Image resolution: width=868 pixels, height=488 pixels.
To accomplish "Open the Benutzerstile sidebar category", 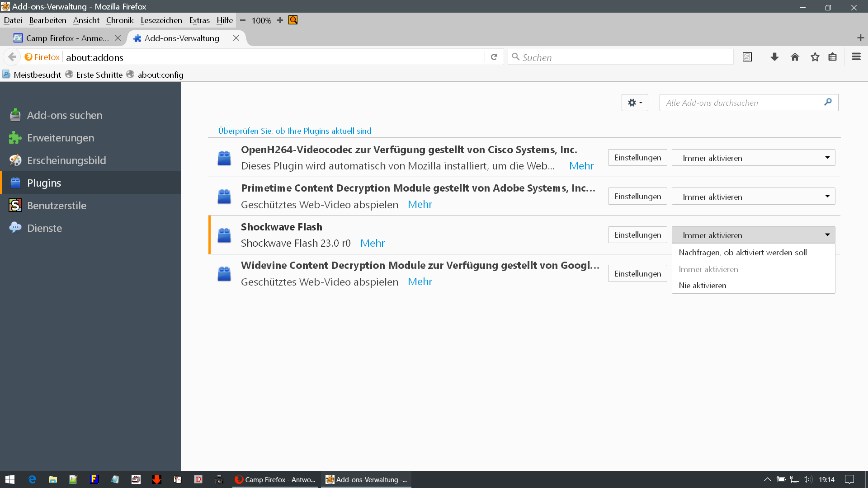I will pos(57,206).
